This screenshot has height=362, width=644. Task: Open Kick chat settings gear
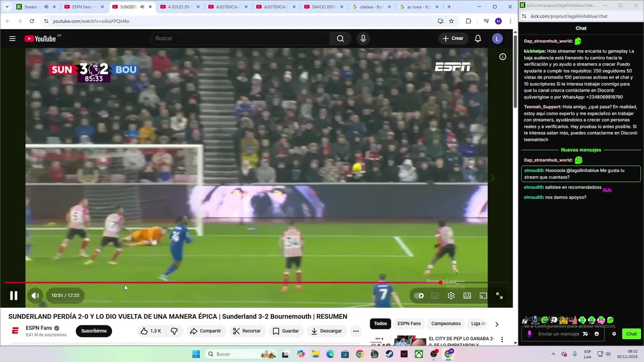[x=614, y=334]
